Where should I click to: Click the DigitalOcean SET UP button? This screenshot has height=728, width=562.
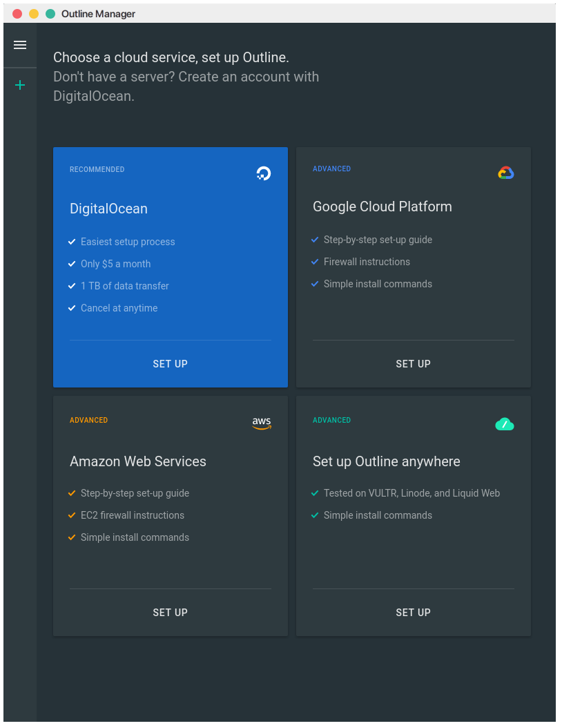tap(171, 364)
